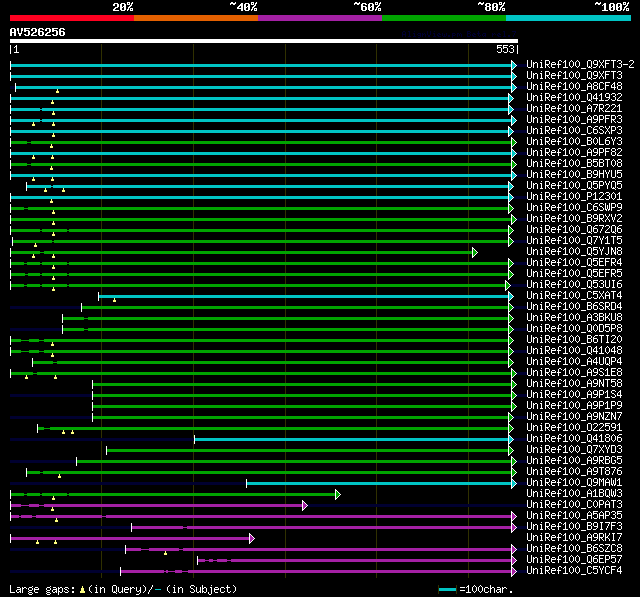Image resolution: width=640 pixels, height=597 pixels.
Task: Select the white AV526256 query sequence bar
Action: pos(264,41)
